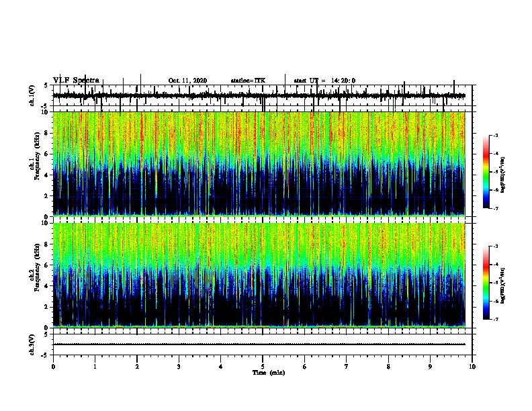The width and height of the screenshot is (532, 411).
Task: Click the '9' tick on the Time axis
Action: pyautogui.click(x=430, y=367)
